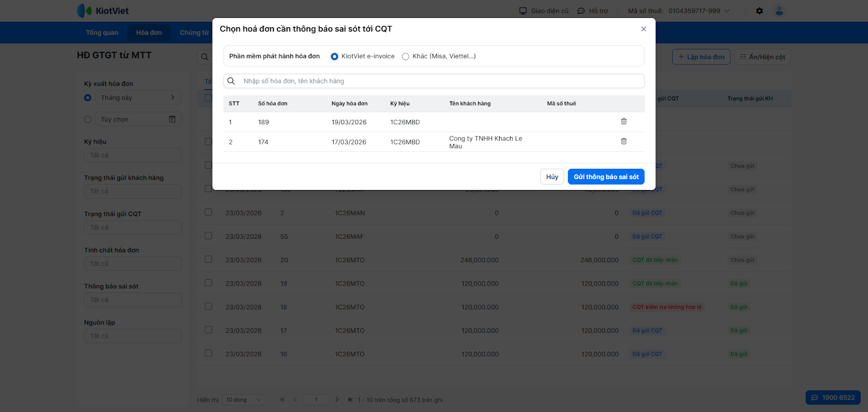Click calendar icon in Tùy chọn field

(172, 119)
